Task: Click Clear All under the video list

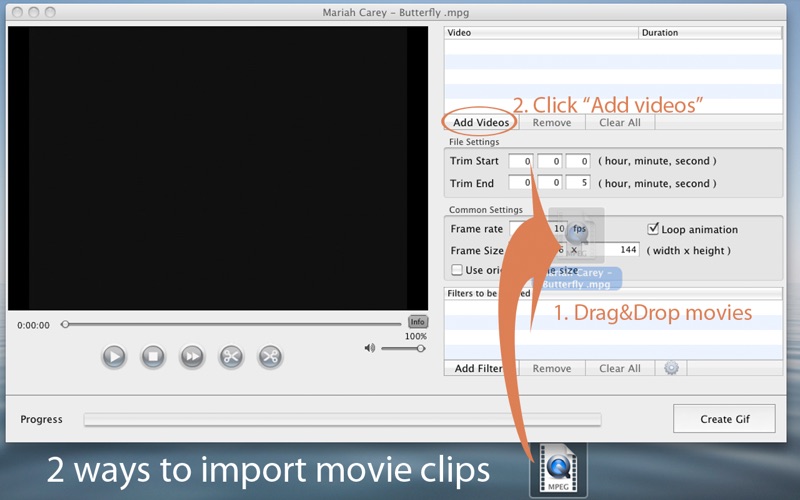Action: coord(619,123)
